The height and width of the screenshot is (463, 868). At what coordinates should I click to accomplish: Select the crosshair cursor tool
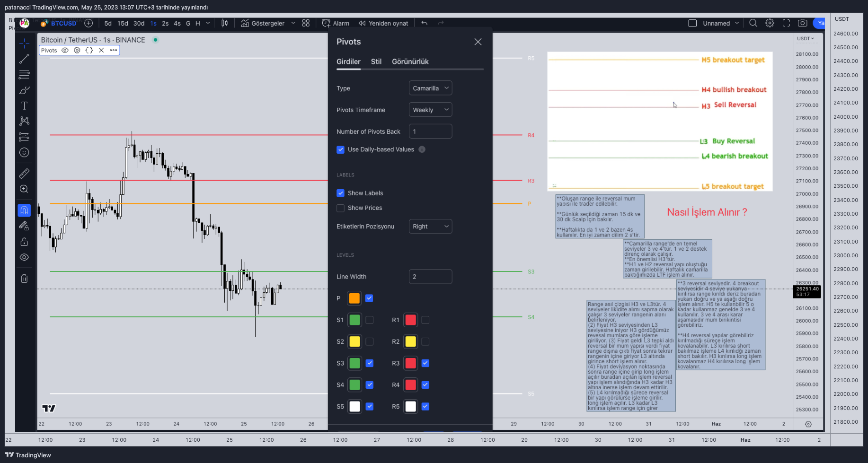coord(24,44)
